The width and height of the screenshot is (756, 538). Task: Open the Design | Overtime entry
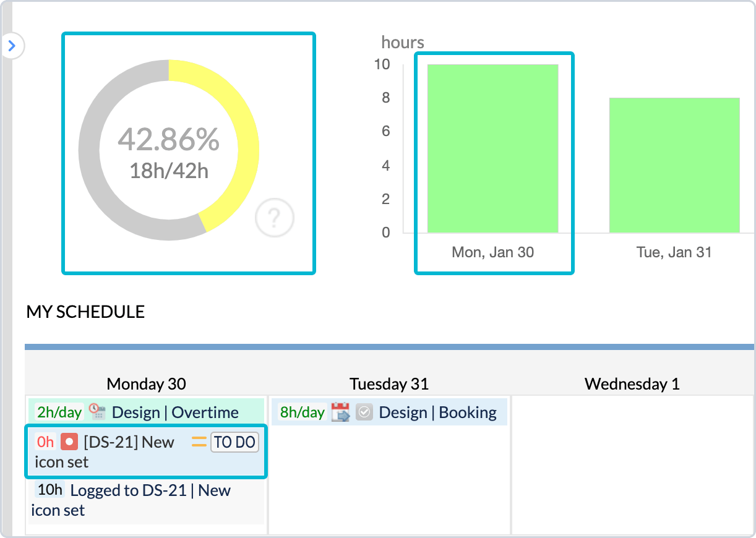pyautogui.click(x=174, y=412)
